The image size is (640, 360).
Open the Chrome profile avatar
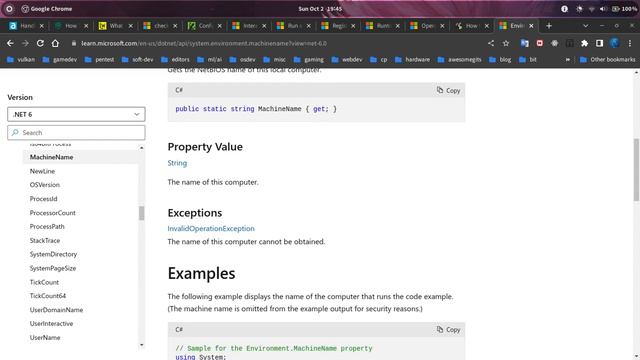614,43
